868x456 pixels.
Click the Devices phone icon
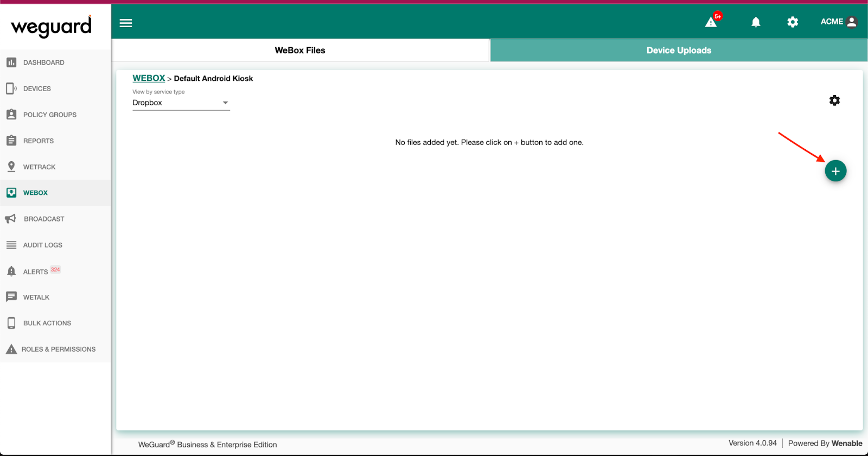point(11,88)
